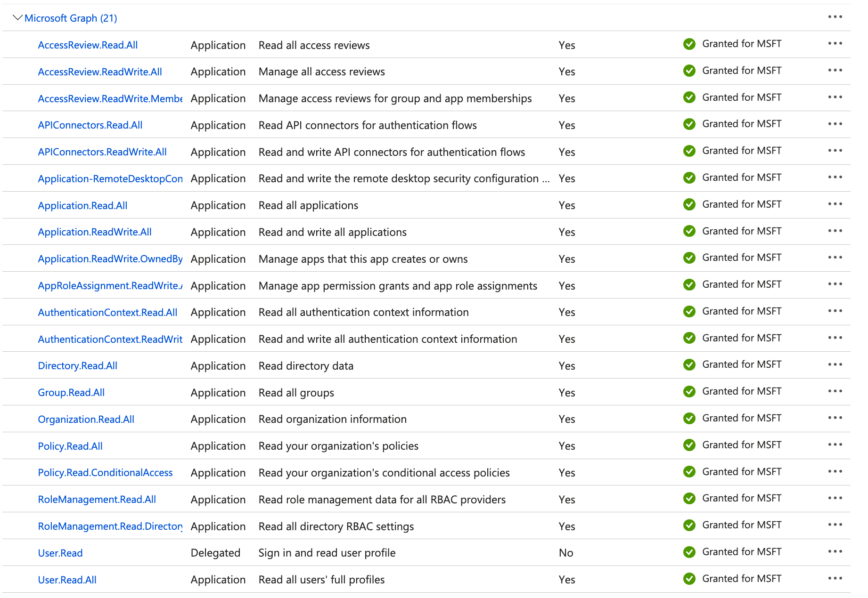Click green granted icon beside User.Read
868x598 pixels.
click(x=689, y=552)
